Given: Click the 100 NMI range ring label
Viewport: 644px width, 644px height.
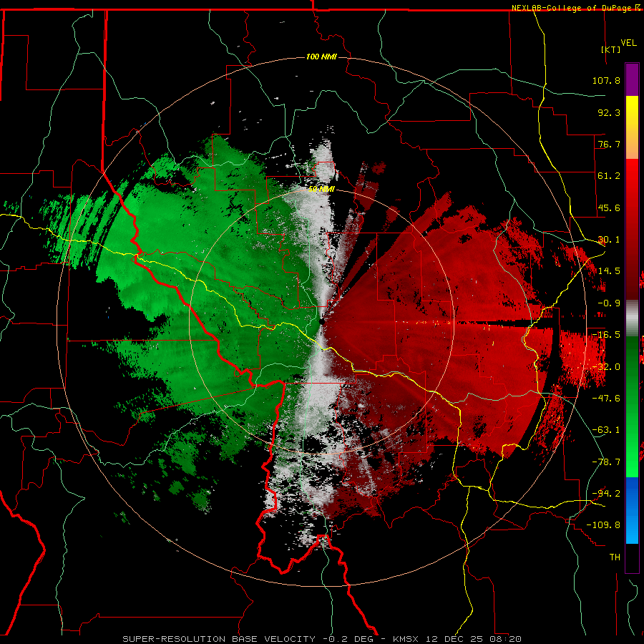Looking at the screenshot, I should click(321, 57).
